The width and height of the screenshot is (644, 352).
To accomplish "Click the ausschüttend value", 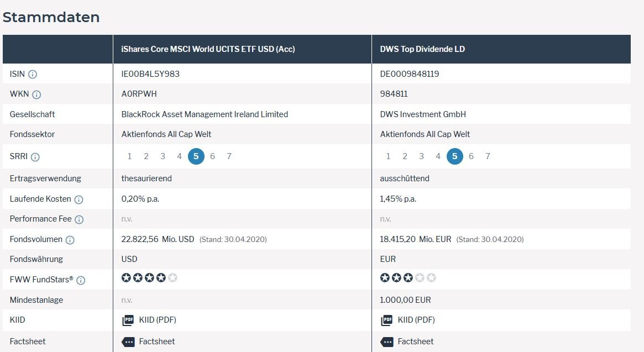I will point(405,178).
